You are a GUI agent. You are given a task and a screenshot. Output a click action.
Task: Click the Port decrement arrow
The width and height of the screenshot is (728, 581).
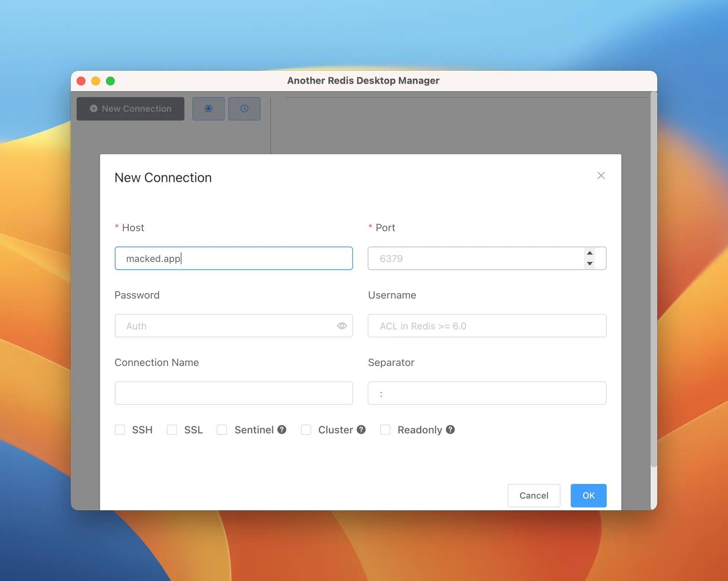point(589,264)
